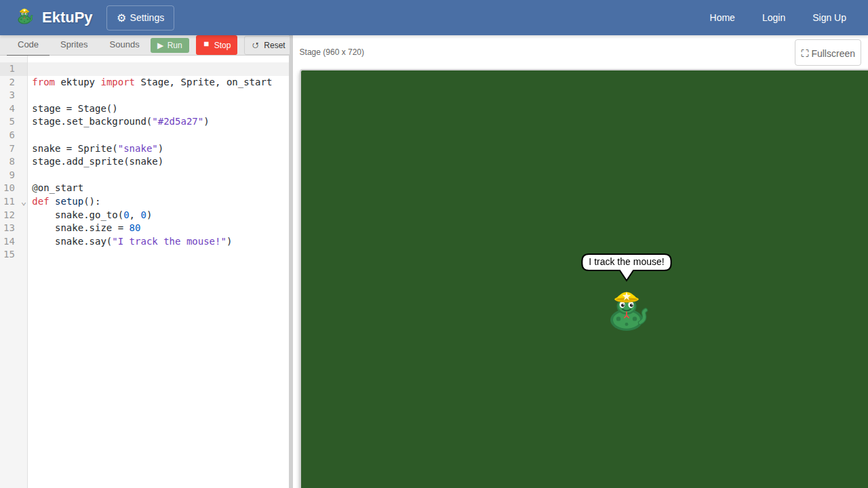
Task: Run the program with the green Run button
Action: tap(170, 45)
